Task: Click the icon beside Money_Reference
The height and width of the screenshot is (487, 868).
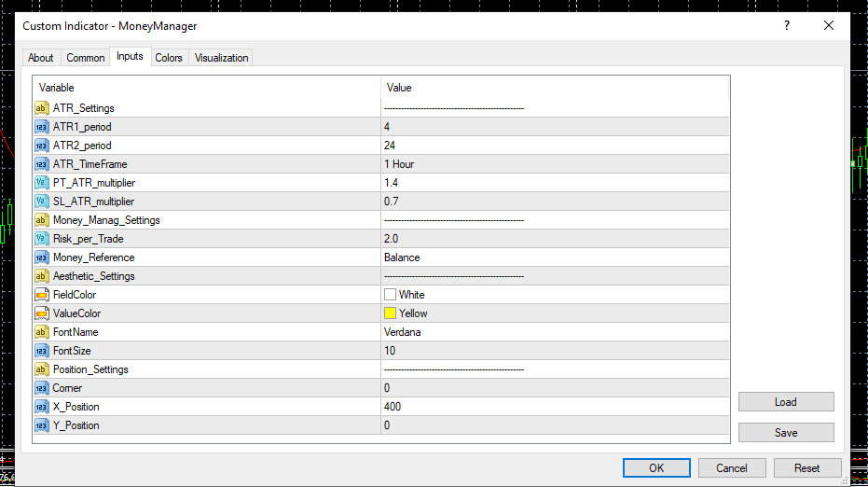Action: point(42,257)
